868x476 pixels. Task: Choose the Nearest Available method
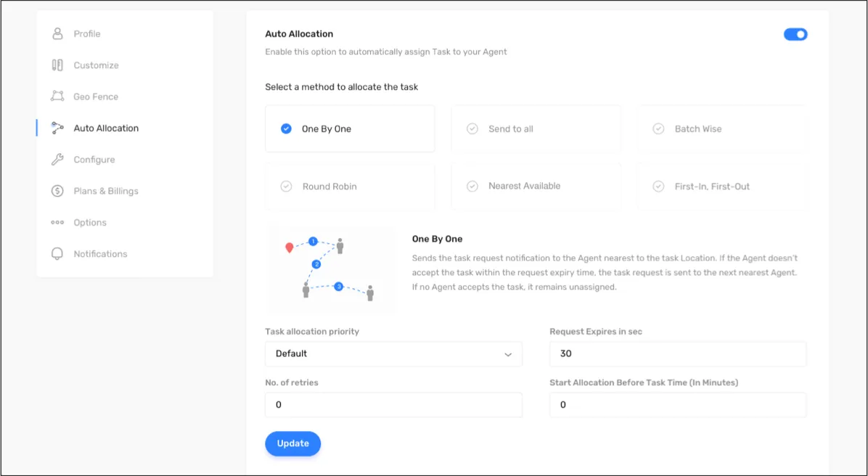(536, 186)
